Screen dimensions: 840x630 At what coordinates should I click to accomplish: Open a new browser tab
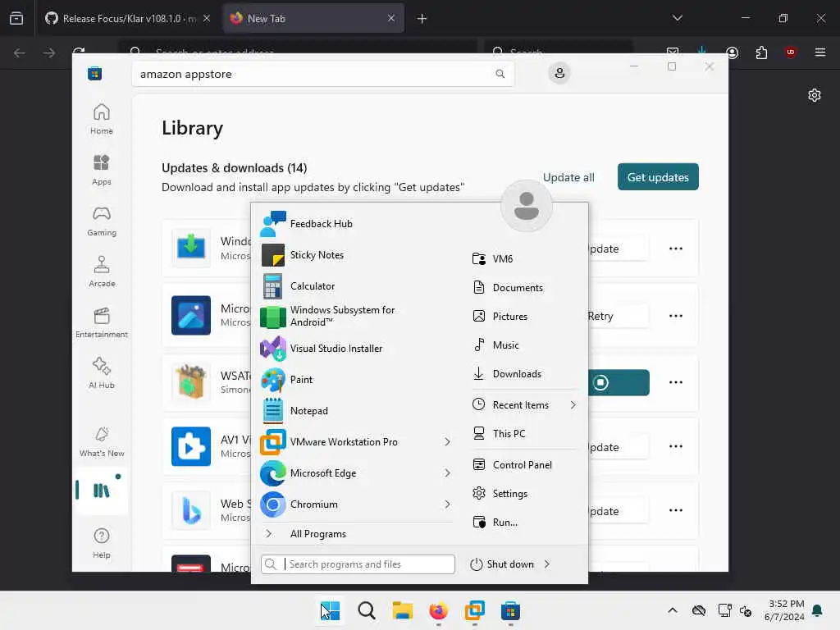click(422, 19)
